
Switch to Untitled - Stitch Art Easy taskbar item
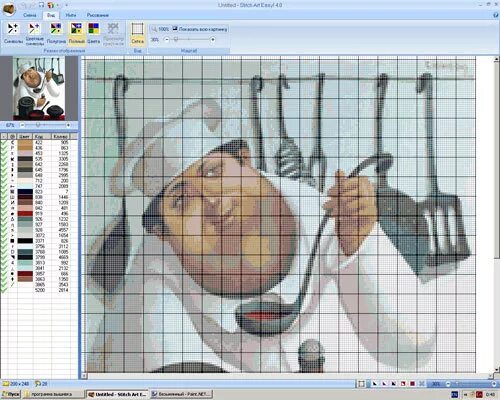click(x=117, y=394)
